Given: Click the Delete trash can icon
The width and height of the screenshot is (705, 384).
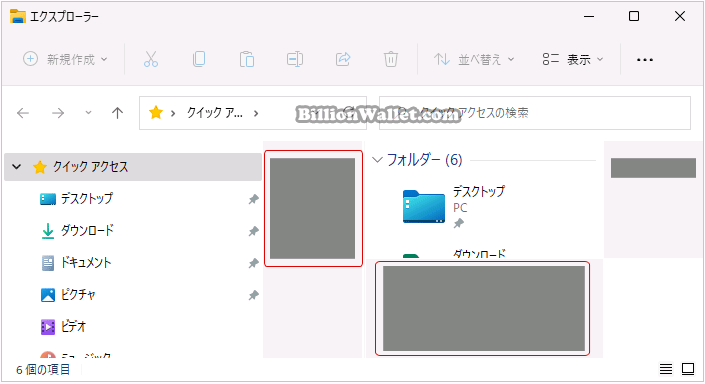Looking at the screenshot, I should (x=391, y=59).
